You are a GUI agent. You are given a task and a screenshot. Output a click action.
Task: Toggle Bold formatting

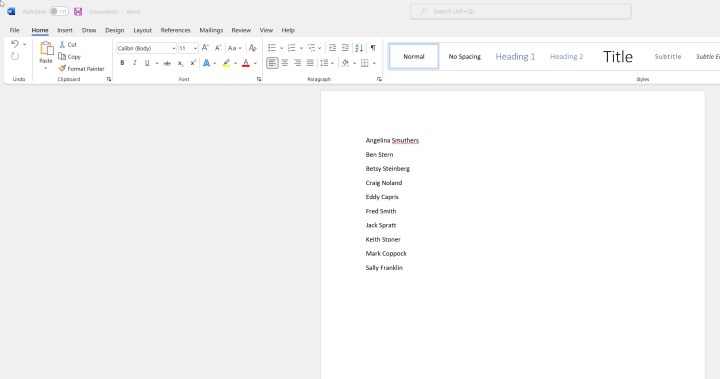coord(122,63)
